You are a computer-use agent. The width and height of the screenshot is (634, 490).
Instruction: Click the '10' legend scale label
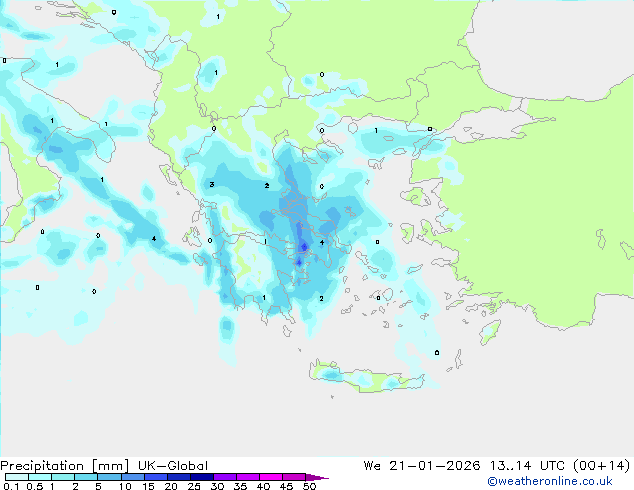pos(125,486)
